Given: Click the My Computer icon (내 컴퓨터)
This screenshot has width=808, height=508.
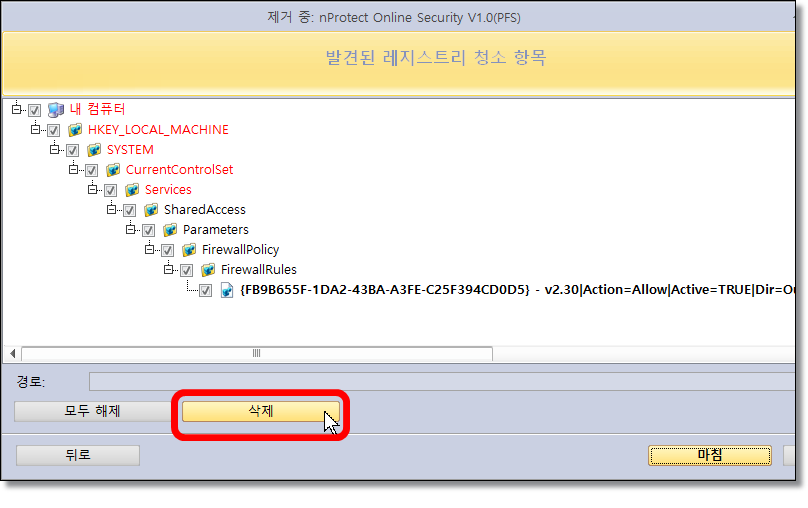Looking at the screenshot, I should point(56,110).
